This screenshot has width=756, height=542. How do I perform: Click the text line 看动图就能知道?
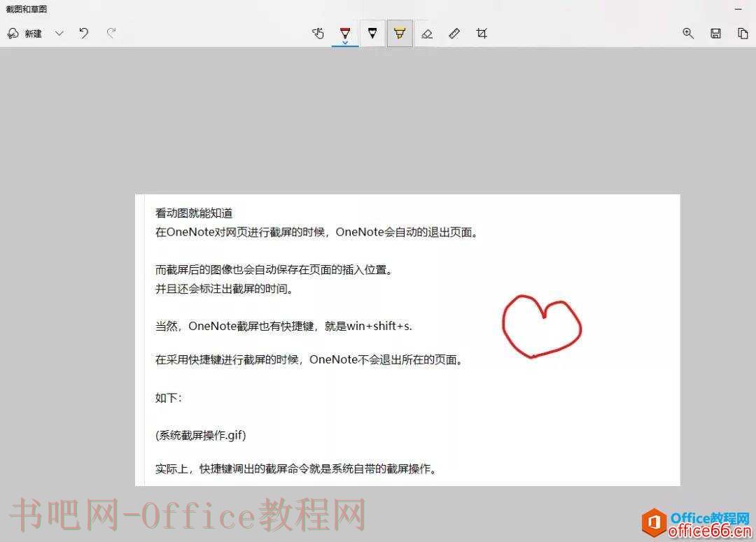(x=194, y=213)
